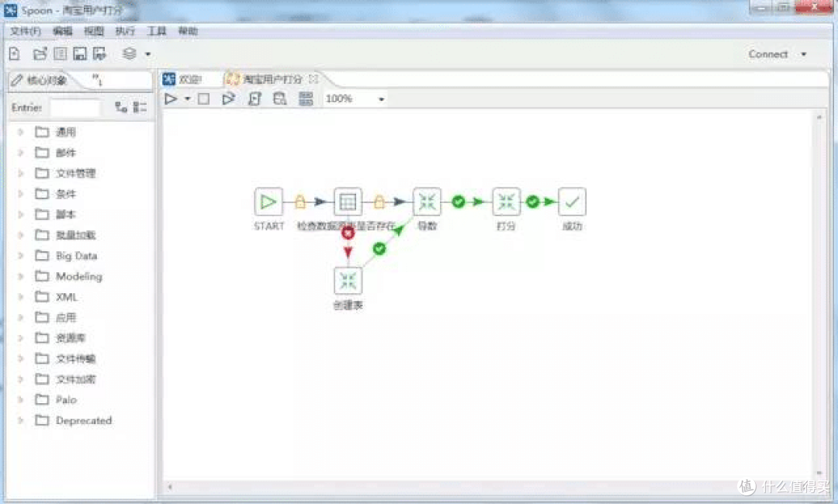This screenshot has height=504, width=838.
Task: Close the 淘宝用户打分 tab
Action: pos(313,79)
